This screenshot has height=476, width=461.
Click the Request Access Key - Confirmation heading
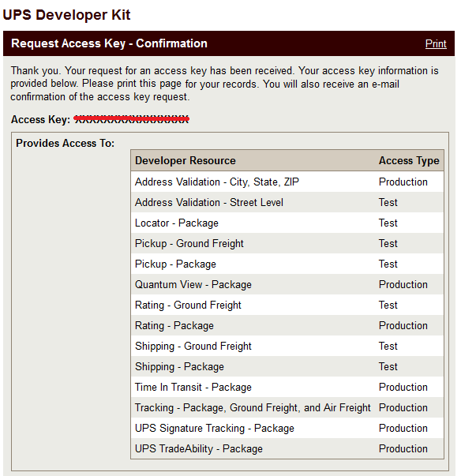[109, 43]
